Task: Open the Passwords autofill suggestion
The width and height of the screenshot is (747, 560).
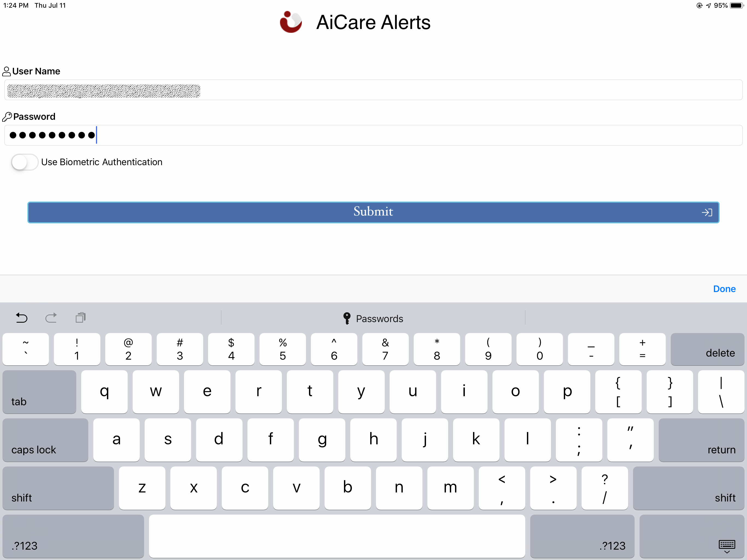Action: pyautogui.click(x=373, y=319)
